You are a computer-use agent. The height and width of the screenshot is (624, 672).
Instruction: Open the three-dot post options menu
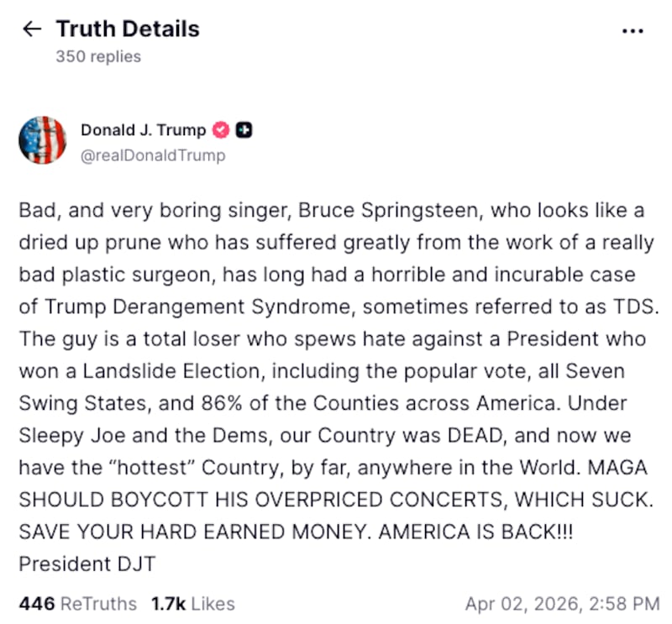633,30
